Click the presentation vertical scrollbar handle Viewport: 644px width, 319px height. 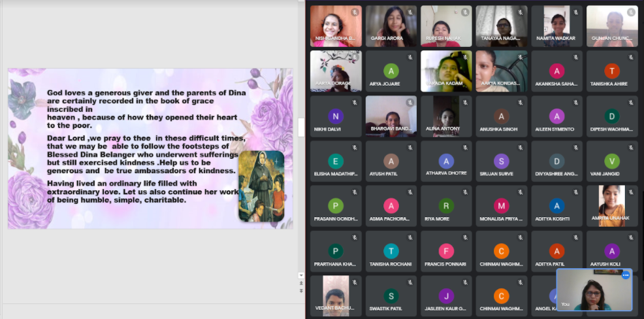tap(301, 127)
